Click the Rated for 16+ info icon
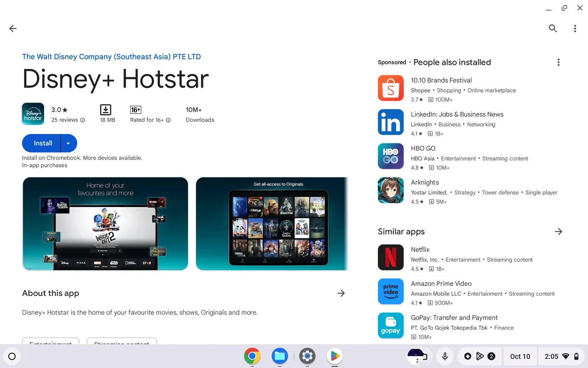 pos(168,120)
